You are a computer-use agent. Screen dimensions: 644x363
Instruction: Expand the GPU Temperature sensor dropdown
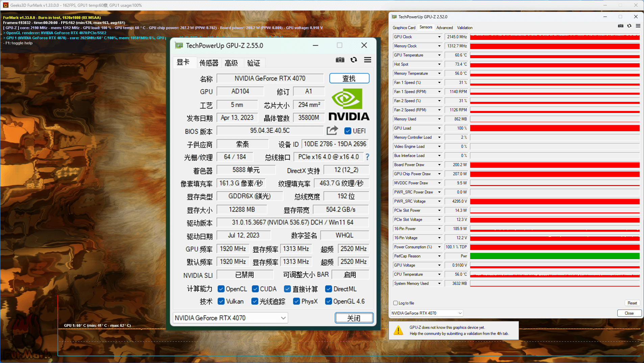(439, 55)
